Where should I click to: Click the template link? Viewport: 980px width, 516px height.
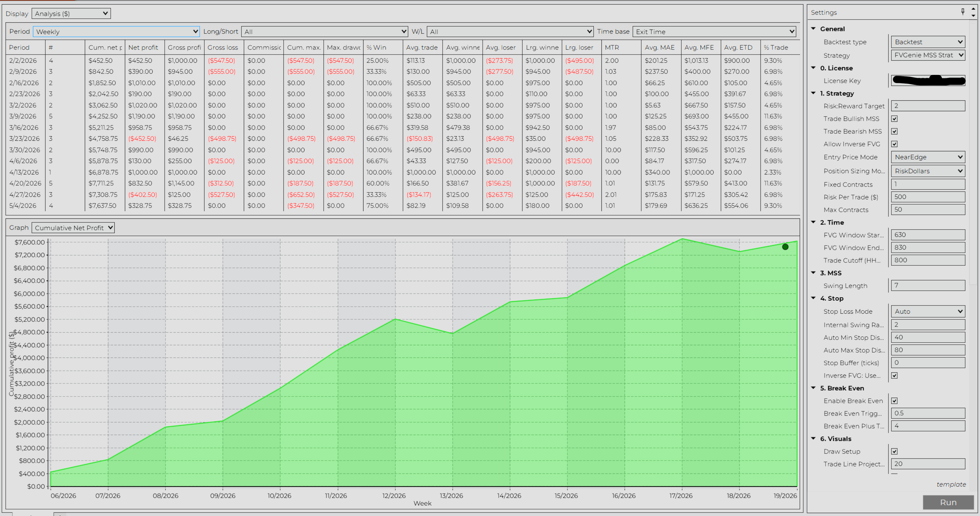tap(951, 484)
